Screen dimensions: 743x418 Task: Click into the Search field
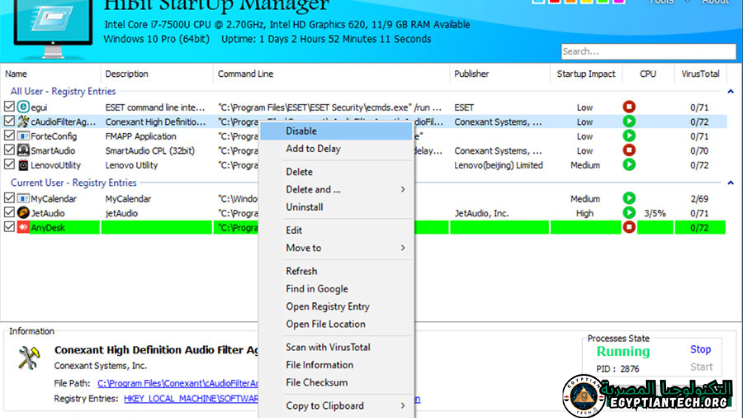click(x=646, y=51)
